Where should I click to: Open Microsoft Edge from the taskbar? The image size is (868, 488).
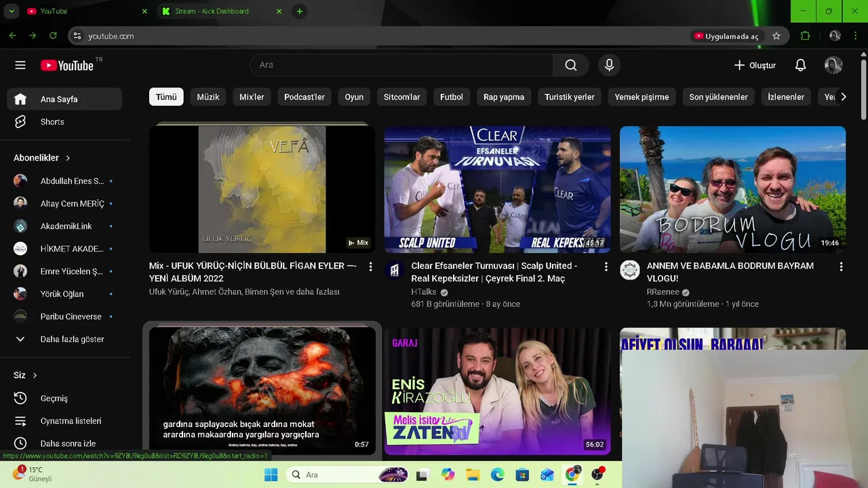498,474
